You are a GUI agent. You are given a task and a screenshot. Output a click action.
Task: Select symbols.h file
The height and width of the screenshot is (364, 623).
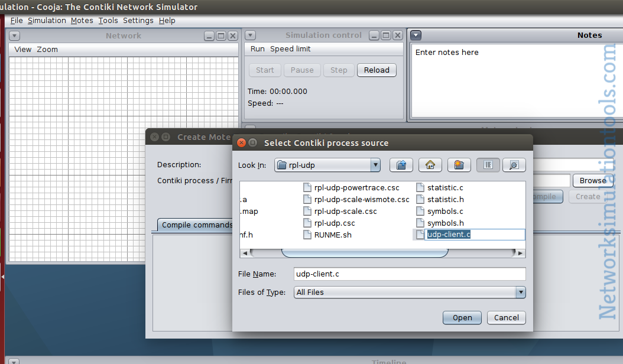[x=440, y=223]
